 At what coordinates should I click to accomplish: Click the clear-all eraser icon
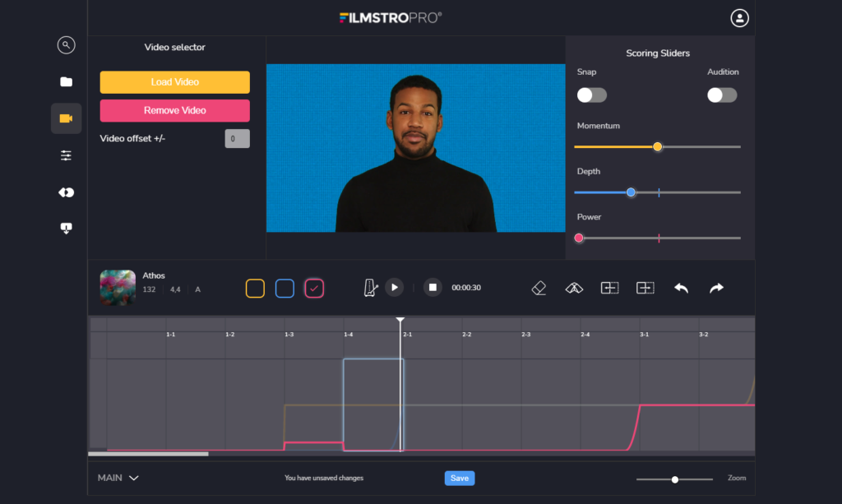(574, 289)
